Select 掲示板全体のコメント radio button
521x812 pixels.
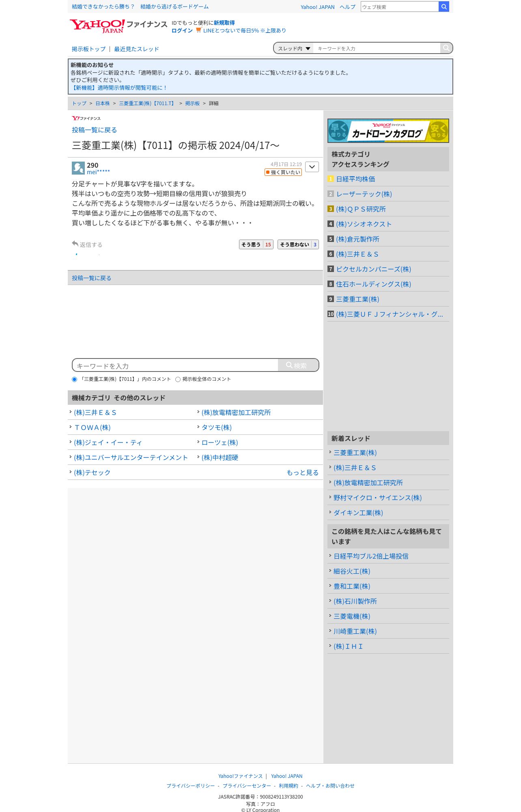[178, 379]
